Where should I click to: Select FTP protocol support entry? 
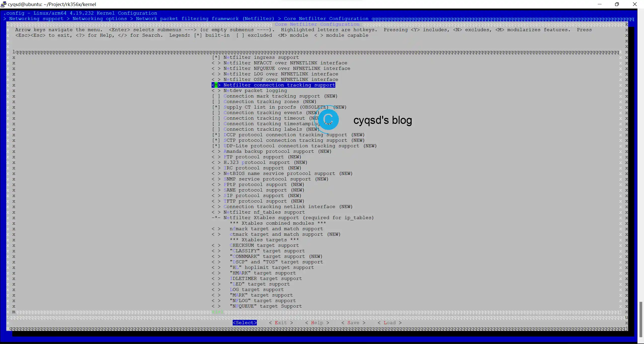[257, 157]
